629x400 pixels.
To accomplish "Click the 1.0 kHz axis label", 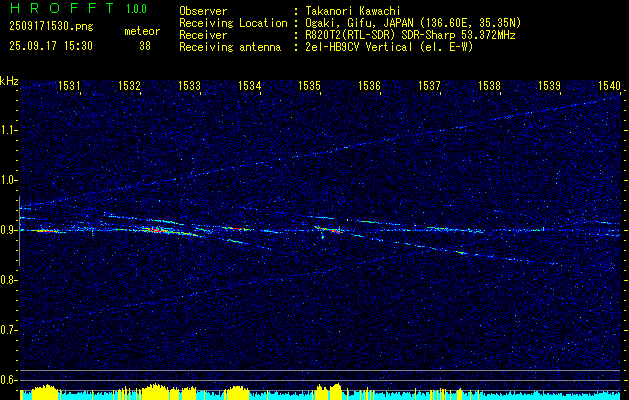I will [7, 180].
